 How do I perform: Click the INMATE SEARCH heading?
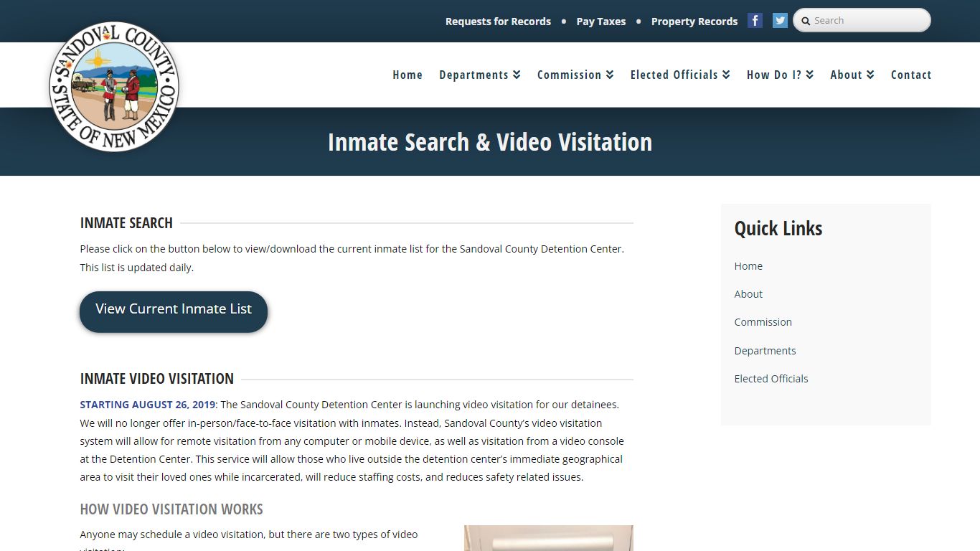pos(126,223)
